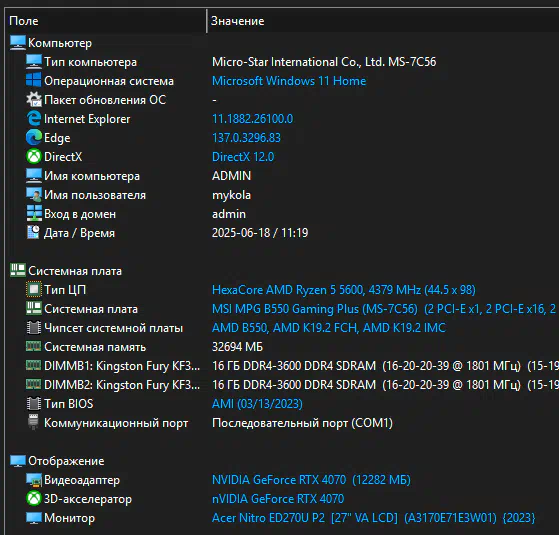The image size is (559, 535).
Task: Open the AMD B550 chipset link
Action: 329,328
